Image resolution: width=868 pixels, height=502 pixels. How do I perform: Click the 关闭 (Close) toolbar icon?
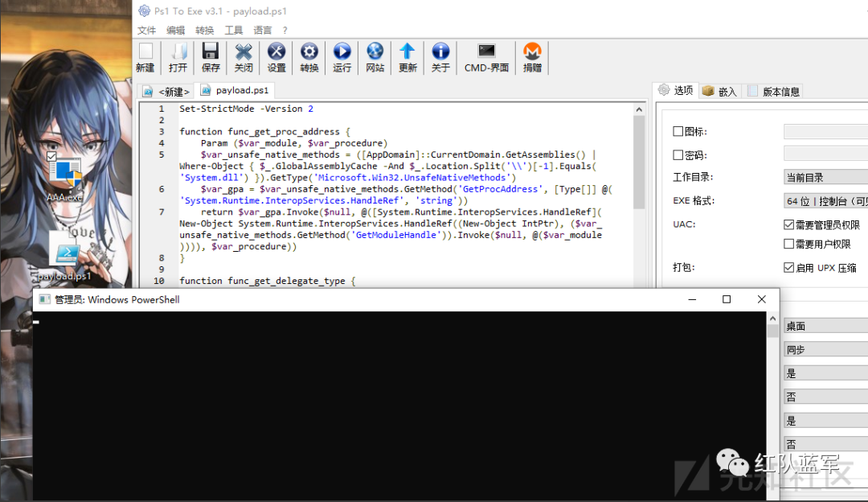[244, 58]
